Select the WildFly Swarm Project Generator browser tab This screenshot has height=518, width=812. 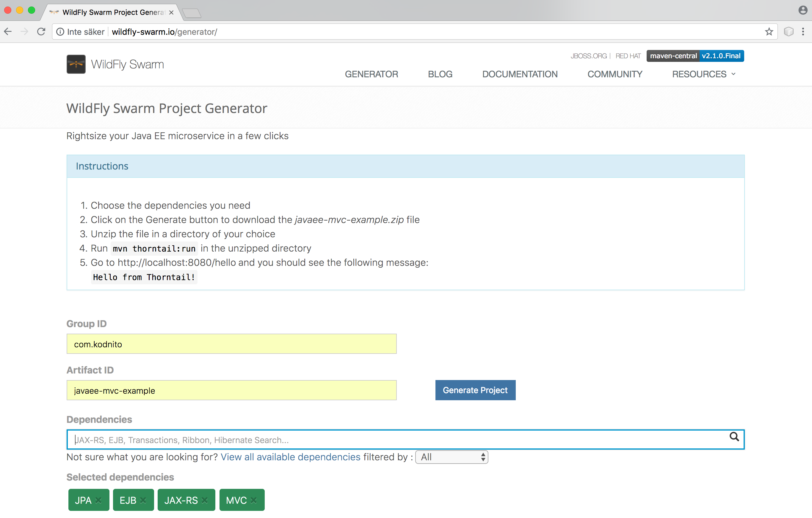111,12
